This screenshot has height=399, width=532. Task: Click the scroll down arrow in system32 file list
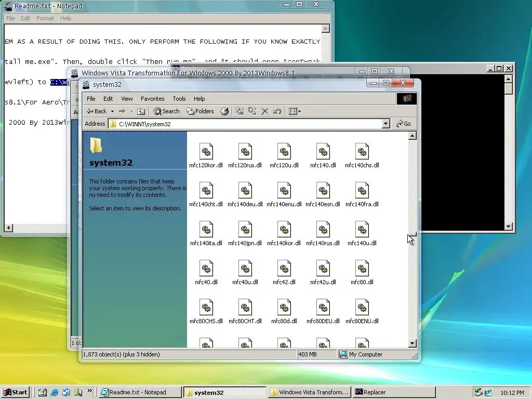coord(412,343)
